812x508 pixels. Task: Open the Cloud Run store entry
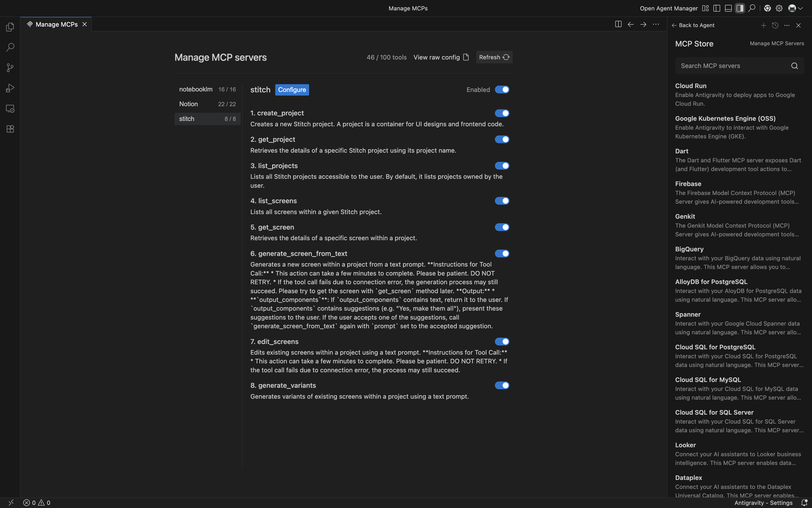click(x=739, y=95)
